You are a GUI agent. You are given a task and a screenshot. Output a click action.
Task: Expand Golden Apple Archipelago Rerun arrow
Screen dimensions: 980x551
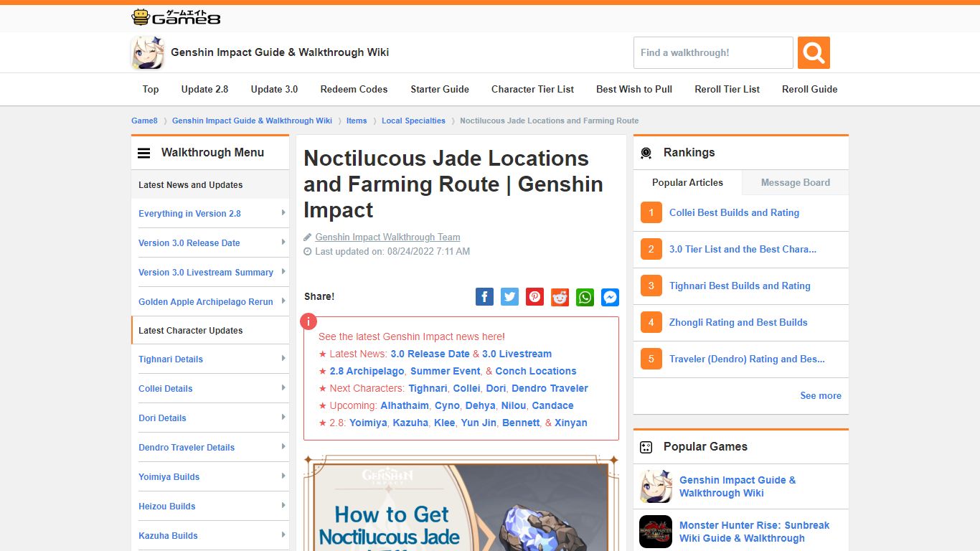[x=283, y=301]
